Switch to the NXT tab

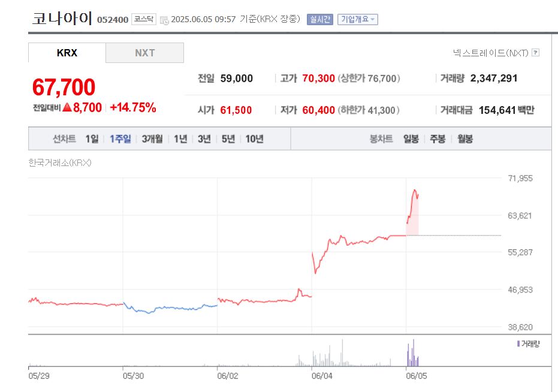(145, 53)
